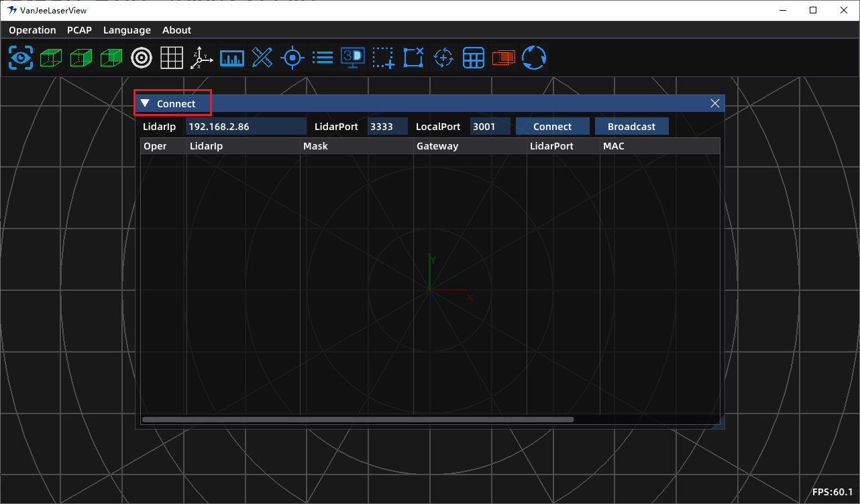
Task: Collapse the Connect panel with triangle arrow
Action: point(145,103)
